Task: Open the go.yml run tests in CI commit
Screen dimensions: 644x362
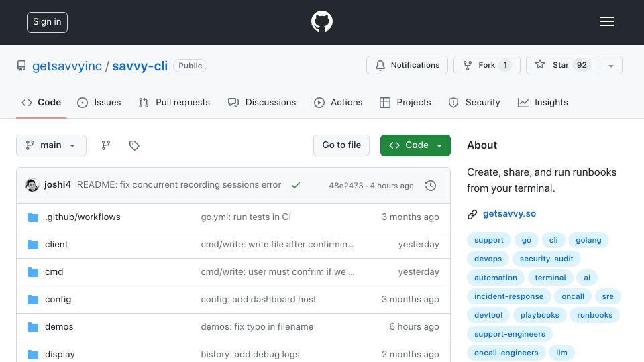Action: (246, 217)
